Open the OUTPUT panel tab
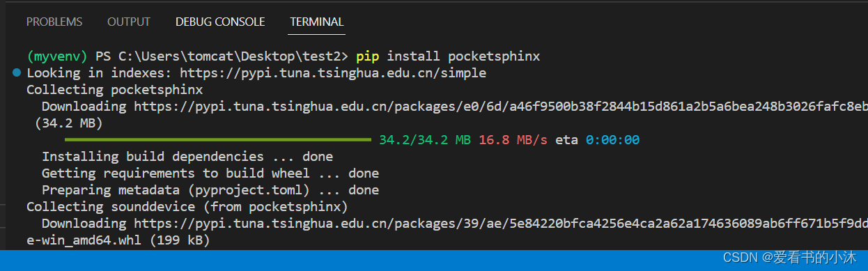Image resolution: width=868 pixels, height=271 pixels. pos(129,22)
